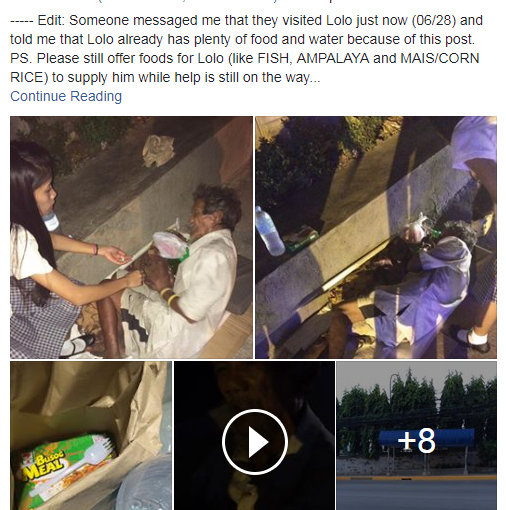Play the video in the dark thumbnail

pyautogui.click(x=255, y=442)
